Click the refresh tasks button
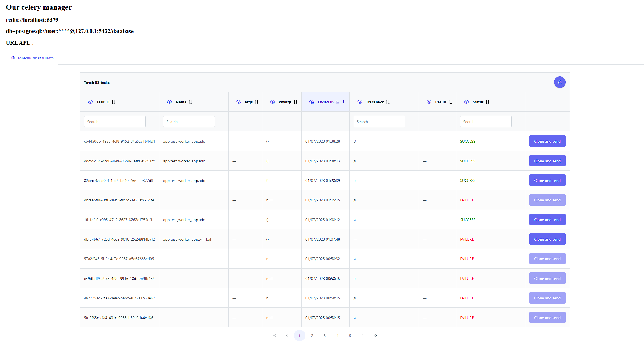Image resolution: width=644 pixels, height=345 pixels. [559, 82]
